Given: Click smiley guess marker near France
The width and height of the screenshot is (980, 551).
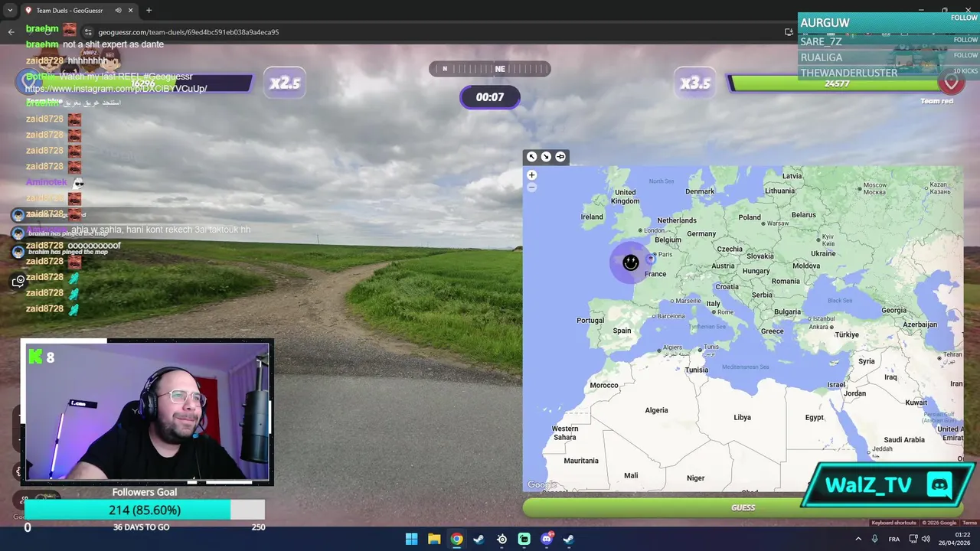Looking at the screenshot, I should coord(630,262).
